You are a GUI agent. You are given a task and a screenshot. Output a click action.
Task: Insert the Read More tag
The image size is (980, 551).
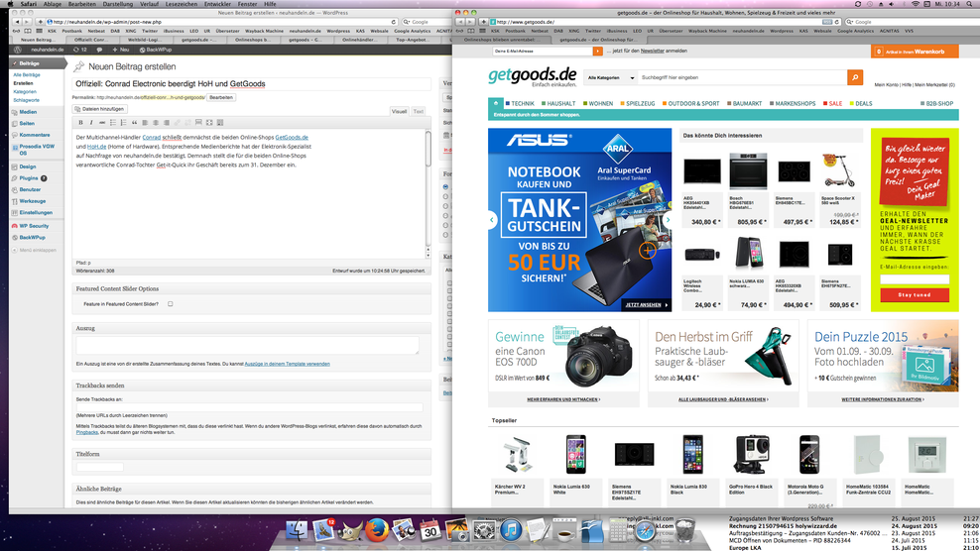198,123
